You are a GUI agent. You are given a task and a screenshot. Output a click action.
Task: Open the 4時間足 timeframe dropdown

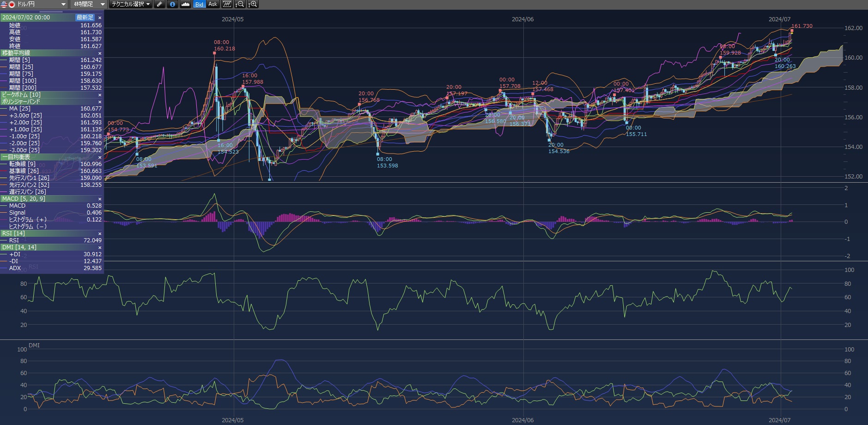coord(103,4)
